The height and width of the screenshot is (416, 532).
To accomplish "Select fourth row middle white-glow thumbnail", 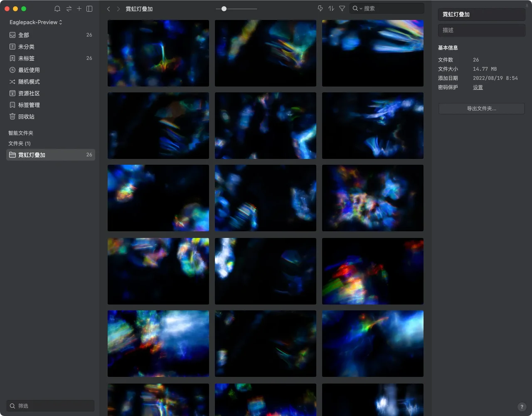I will tap(266, 271).
